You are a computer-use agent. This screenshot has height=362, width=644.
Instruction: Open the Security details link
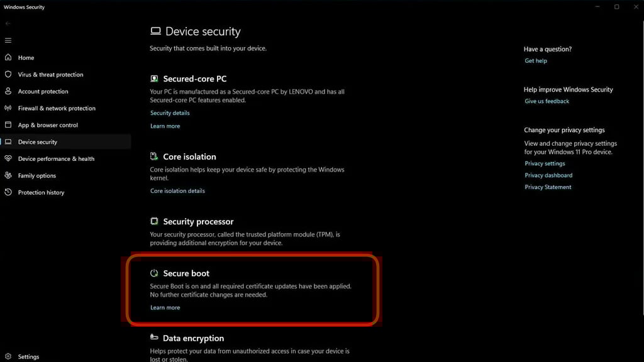tap(170, 113)
